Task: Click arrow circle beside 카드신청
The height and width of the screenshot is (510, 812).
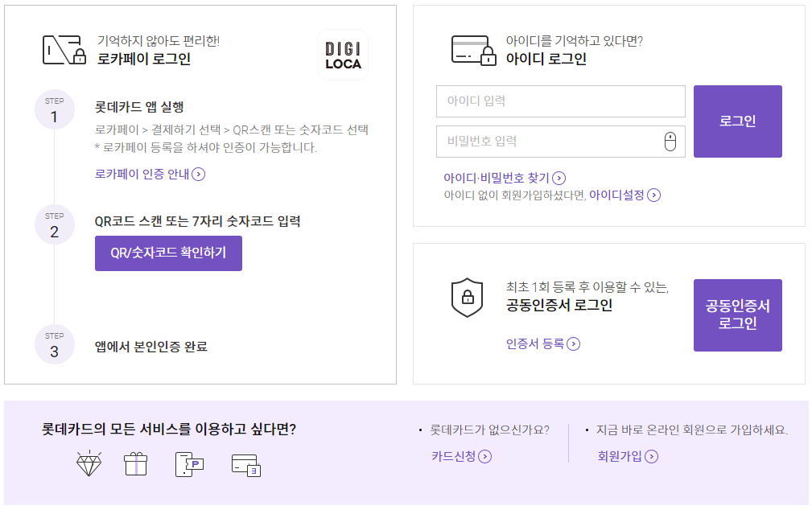Action: pos(484,456)
